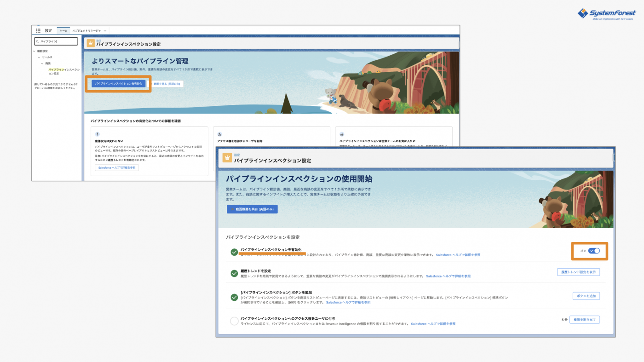Collapse the 商談 tree node

pyautogui.click(x=42, y=63)
